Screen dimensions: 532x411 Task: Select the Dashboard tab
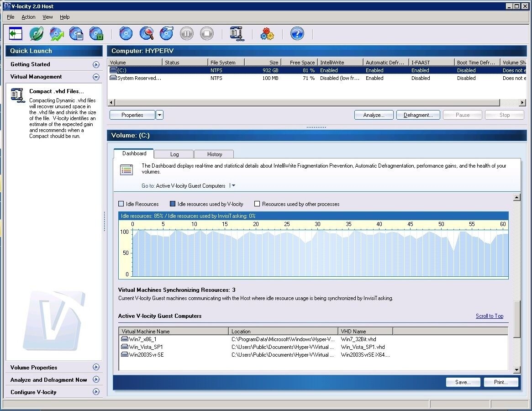pyautogui.click(x=134, y=153)
